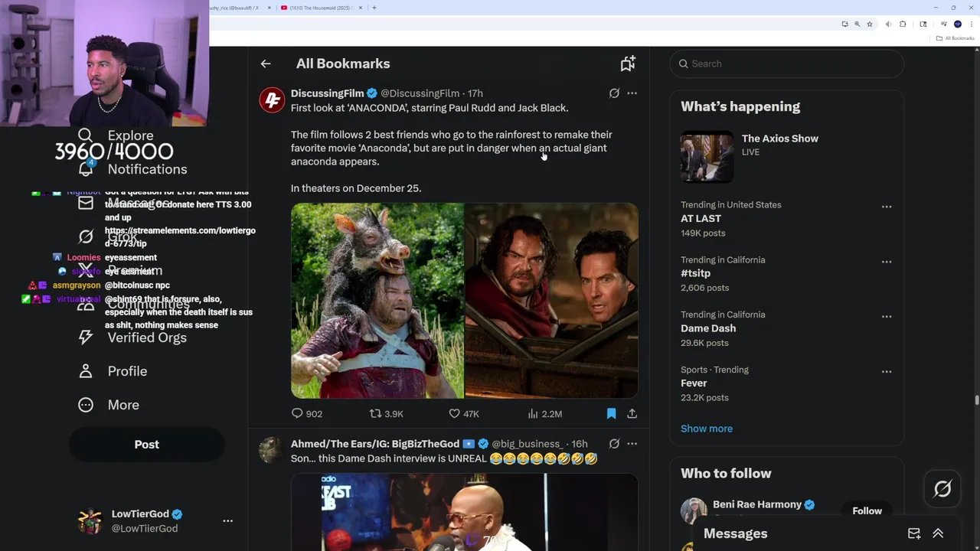
Task: Open left Anaconda image with the boar
Action: (377, 301)
